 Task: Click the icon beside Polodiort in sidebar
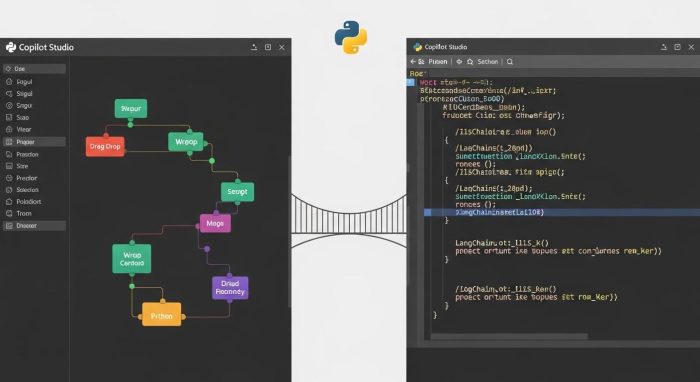point(9,202)
